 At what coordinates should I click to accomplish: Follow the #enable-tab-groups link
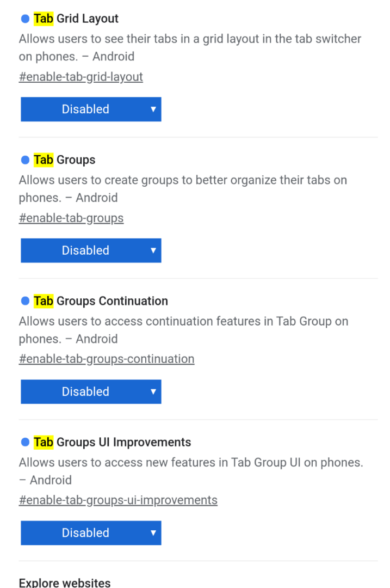[71, 218]
